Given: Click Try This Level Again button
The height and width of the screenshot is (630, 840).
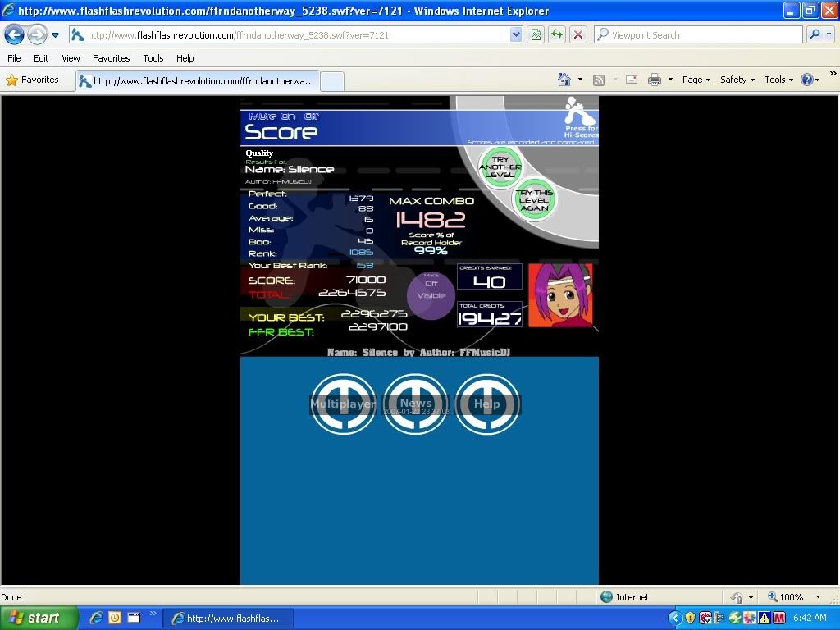Looking at the screenshot, I should 534,200.
